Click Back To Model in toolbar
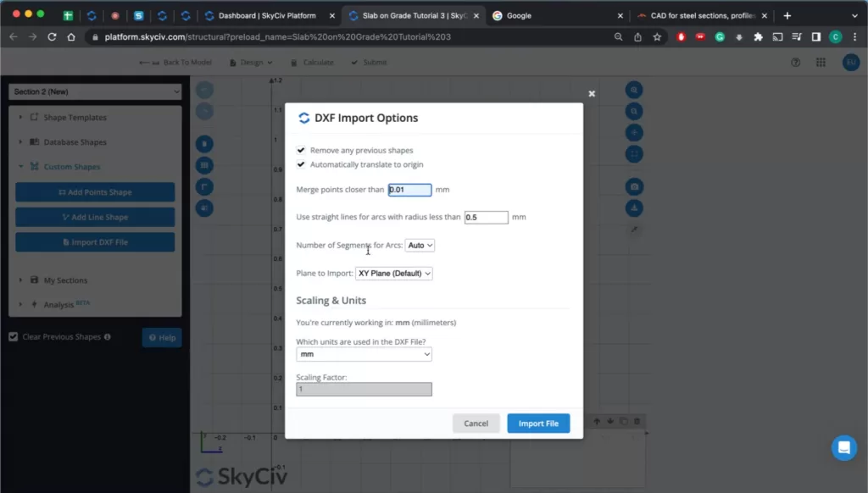Viewport: 868px width, 493px height. [175, 63]
